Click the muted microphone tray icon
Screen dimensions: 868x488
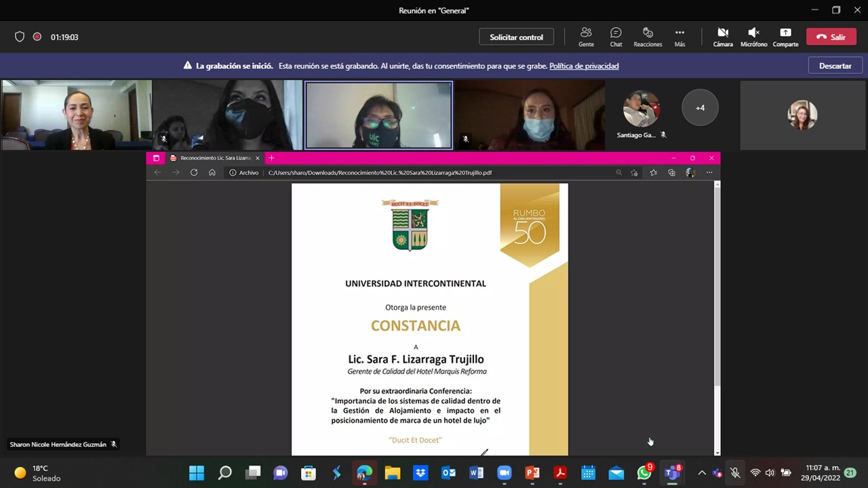735,473
